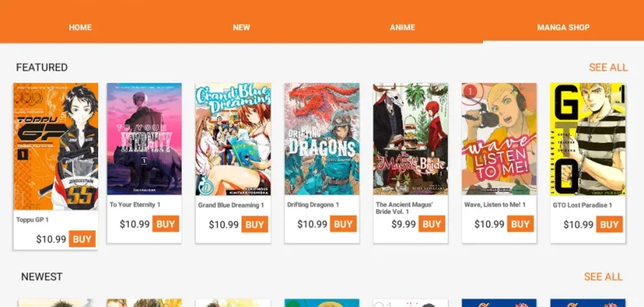Image resolution: width=644 pixels, height=307 pixels.
Task: Select the MANGA SHOP tab
Action: [563, 28]
